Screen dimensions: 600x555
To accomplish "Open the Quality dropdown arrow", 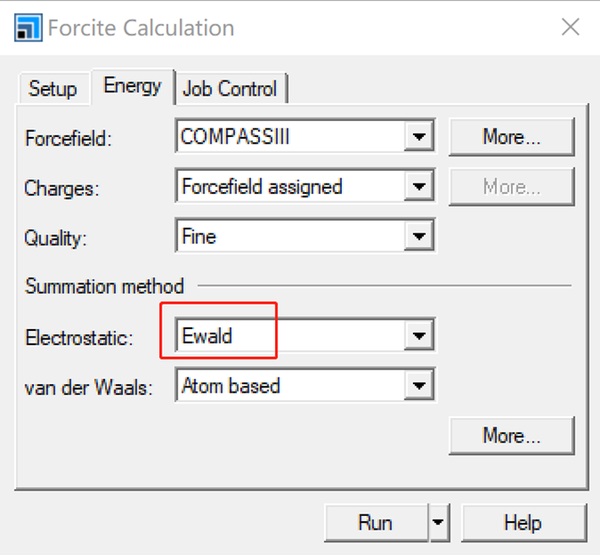I will (x=420, y=237).
